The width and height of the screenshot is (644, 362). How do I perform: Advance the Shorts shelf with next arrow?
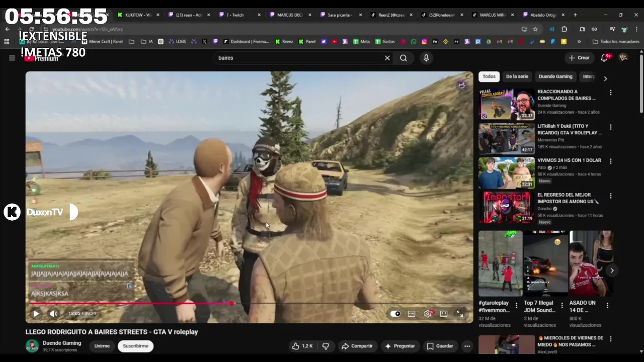612,270
